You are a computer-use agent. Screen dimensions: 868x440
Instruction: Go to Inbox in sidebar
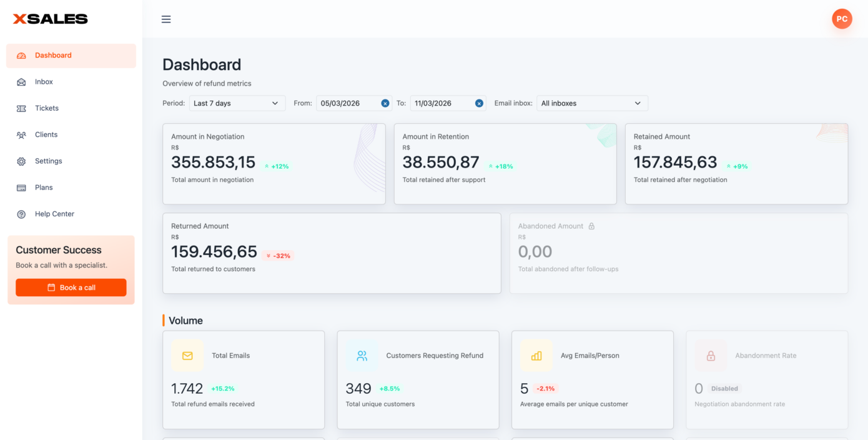pyautogui.click(x=44, y=82)
